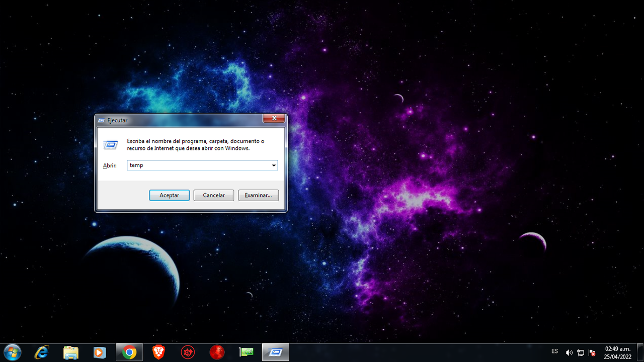Launch Brave browser from the taskbar

coord(158,352)
